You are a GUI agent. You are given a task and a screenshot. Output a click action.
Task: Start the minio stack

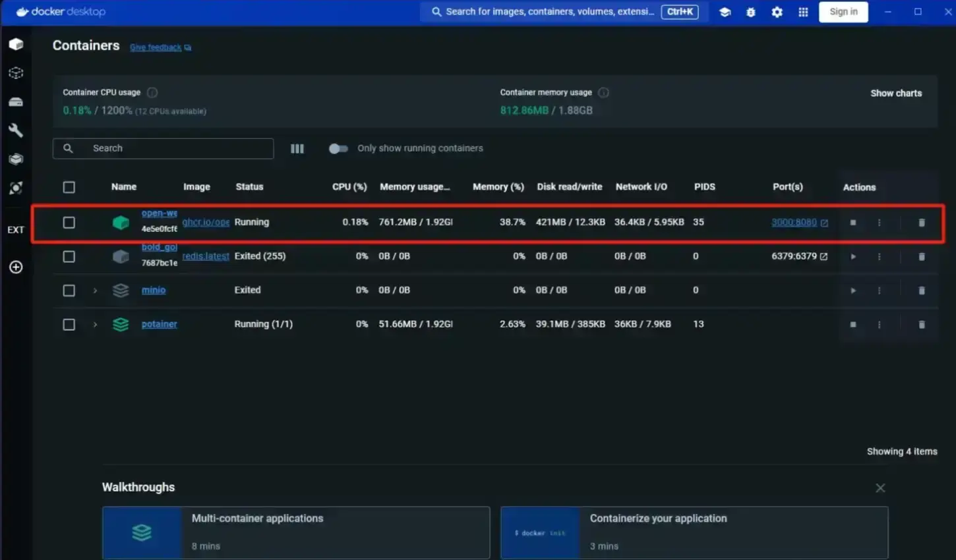pos(853,291)
